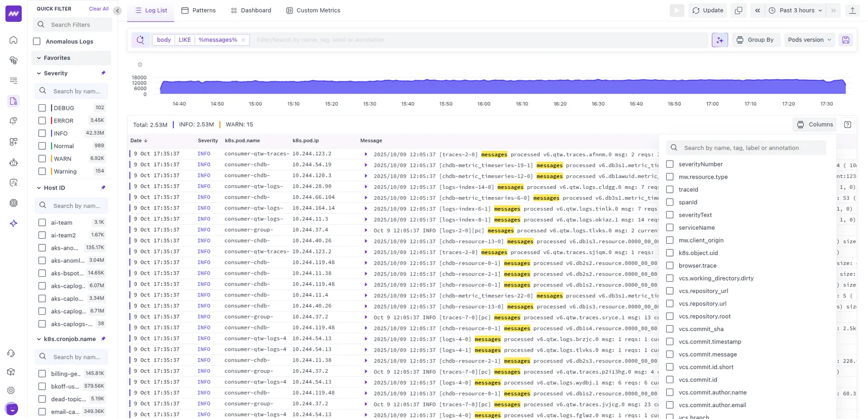This screenshot has width=868, height=419.
Task: Click the double-left arrow time shift icon
Action: (757, 10)
